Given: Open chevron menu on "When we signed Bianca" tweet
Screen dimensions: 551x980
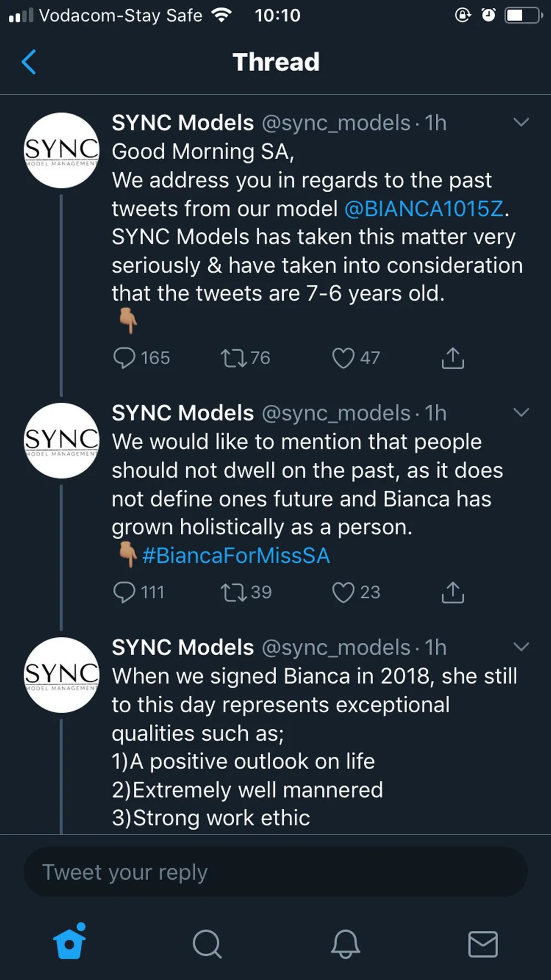Looking at the screenshot, I should click(x=521, y=647).
